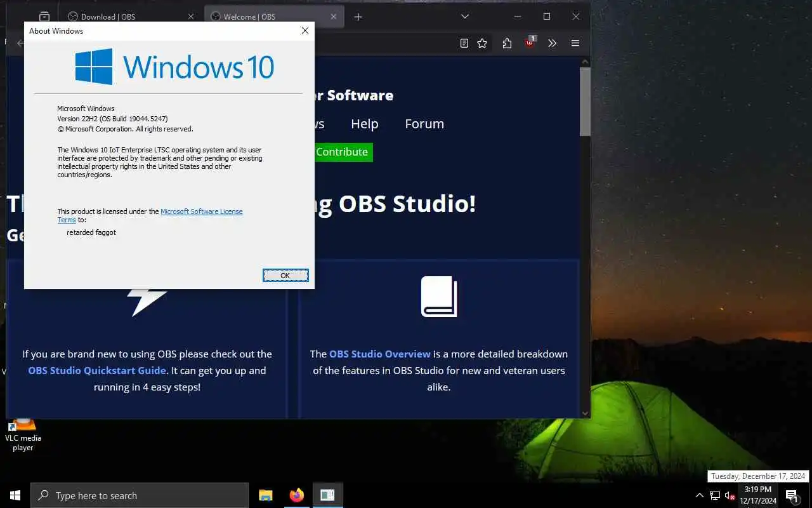Click the book icon above Overview text
This screenshot has width=812, height=508.
(439, 297)
